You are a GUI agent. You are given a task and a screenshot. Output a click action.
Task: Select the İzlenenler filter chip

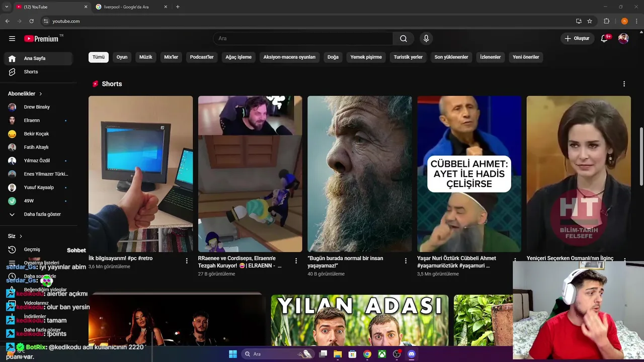491,57
